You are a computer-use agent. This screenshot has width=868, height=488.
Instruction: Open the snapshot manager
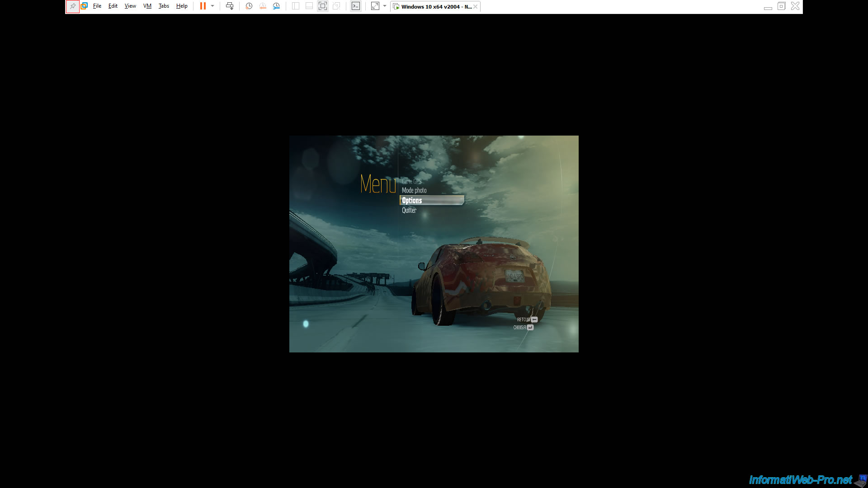pyautogui.click(x=276, y=6)
